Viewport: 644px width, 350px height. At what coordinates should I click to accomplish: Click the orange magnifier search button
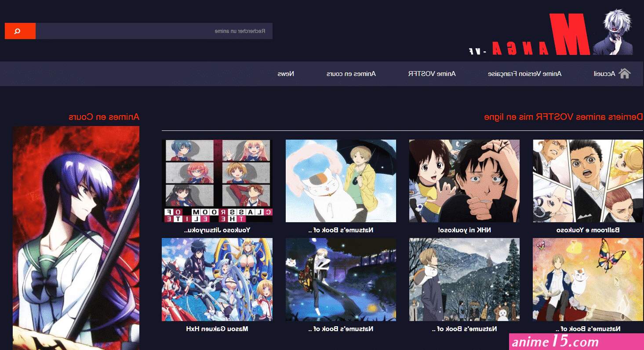click(20, 31)
